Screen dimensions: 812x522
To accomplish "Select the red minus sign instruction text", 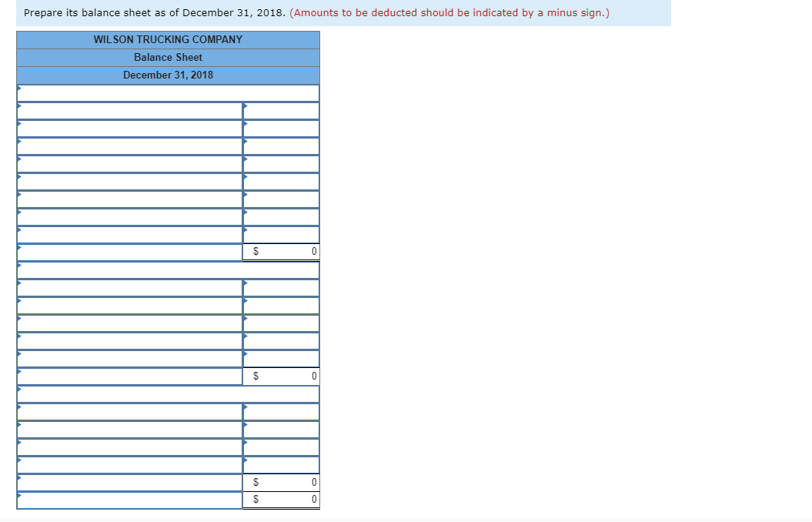I will (x=449, y=12).
